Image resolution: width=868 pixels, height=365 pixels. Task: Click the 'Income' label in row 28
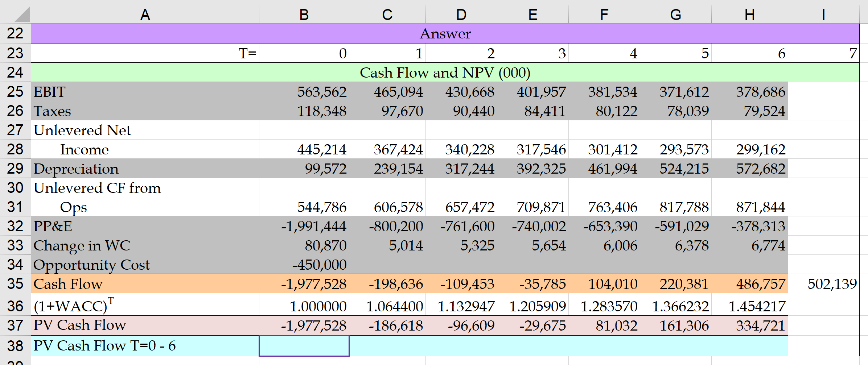point(85,149)
